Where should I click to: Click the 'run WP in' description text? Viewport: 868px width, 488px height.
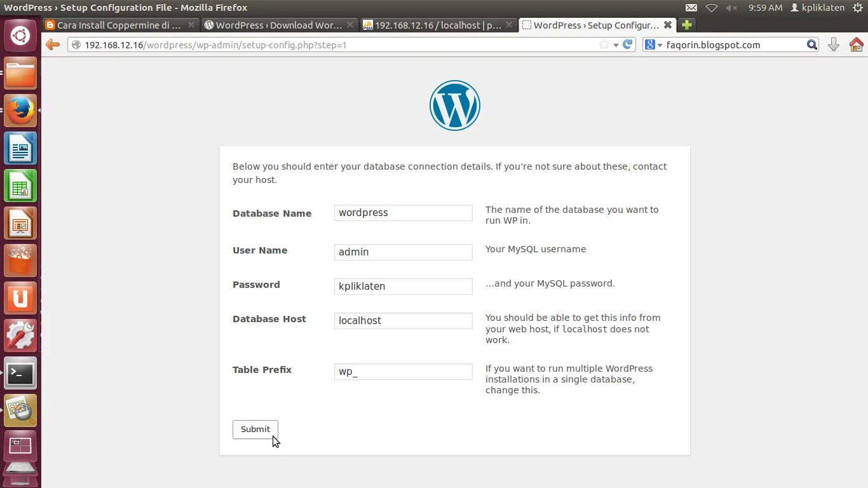point(572,215)
